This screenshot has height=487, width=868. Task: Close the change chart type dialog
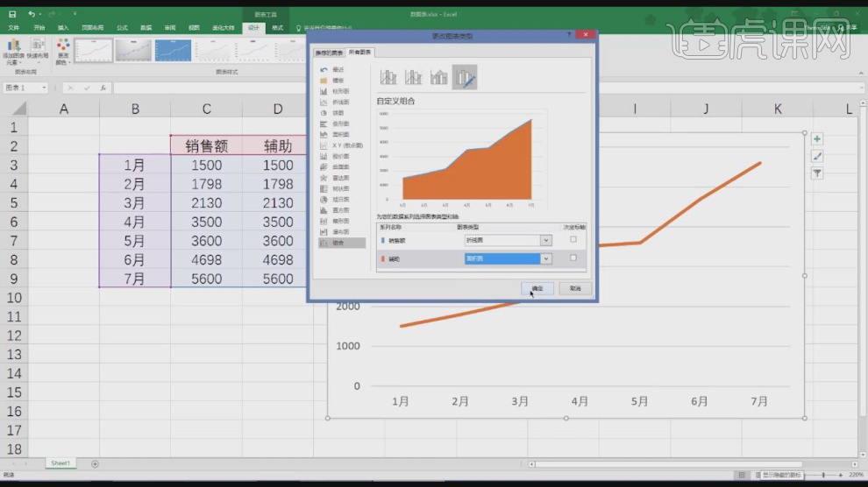pos(586,35)
